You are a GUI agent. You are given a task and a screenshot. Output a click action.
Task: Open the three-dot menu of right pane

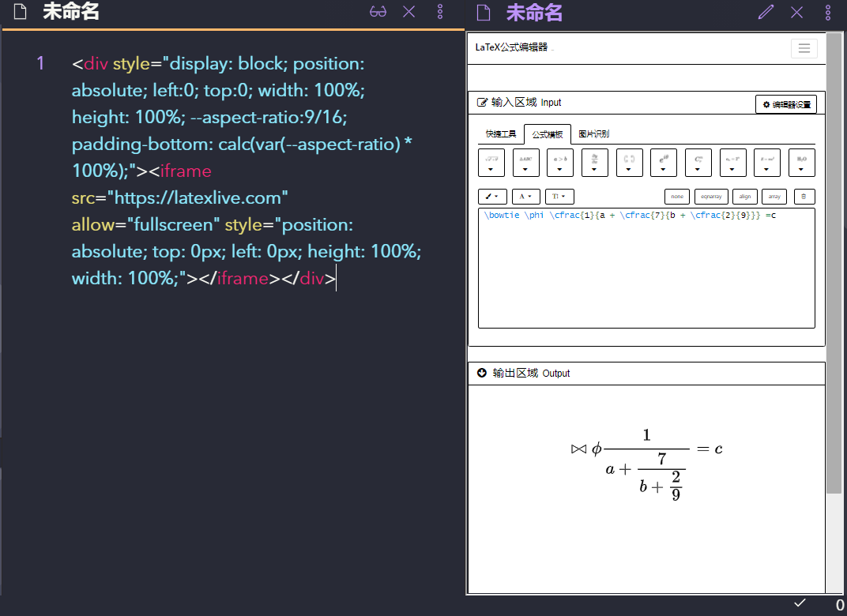click(x=827, y=12)
